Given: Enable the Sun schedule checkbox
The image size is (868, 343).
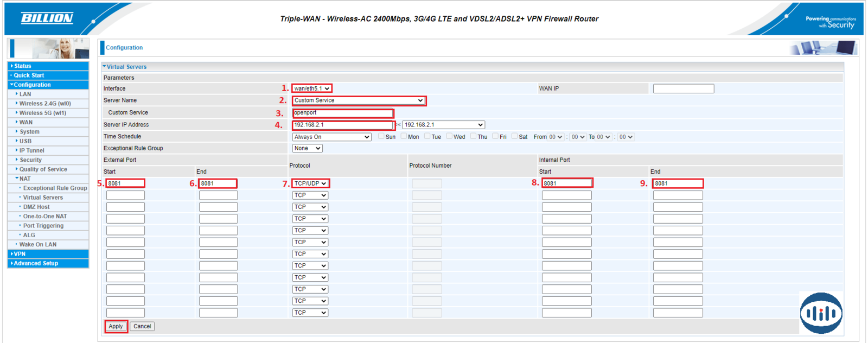Looking at the screenshot, I should coord(381,137).
